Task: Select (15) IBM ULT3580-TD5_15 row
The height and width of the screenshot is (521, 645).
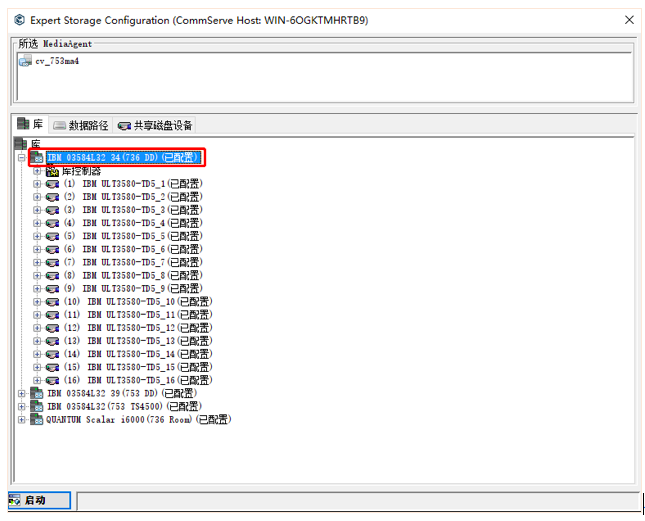Action: click(x=138, y=367)
